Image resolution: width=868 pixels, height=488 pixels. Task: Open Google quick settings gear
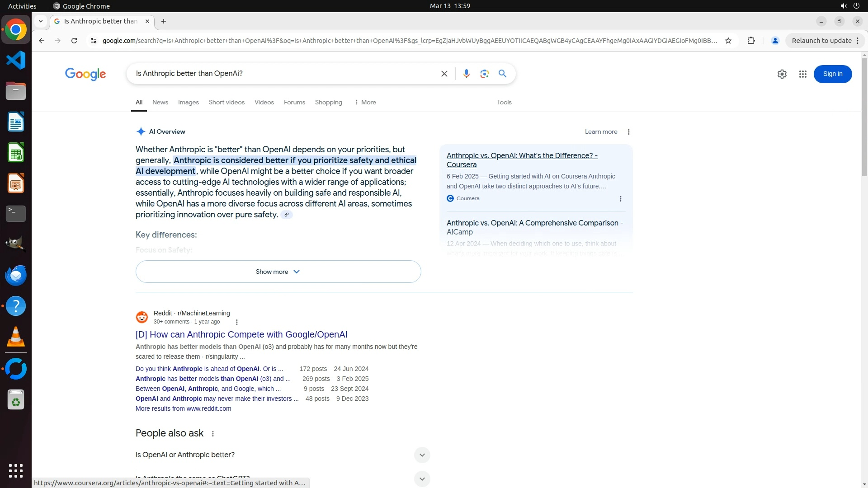(x=782, y=74)
